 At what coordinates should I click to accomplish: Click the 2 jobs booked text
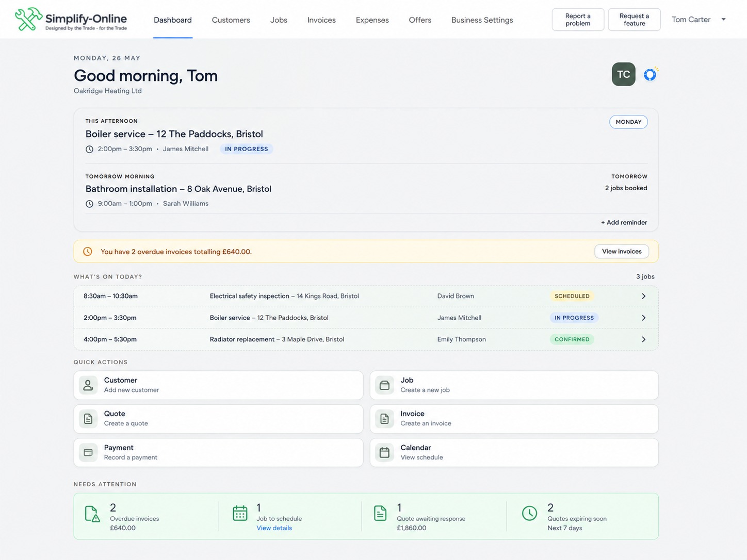pos(626,188)
